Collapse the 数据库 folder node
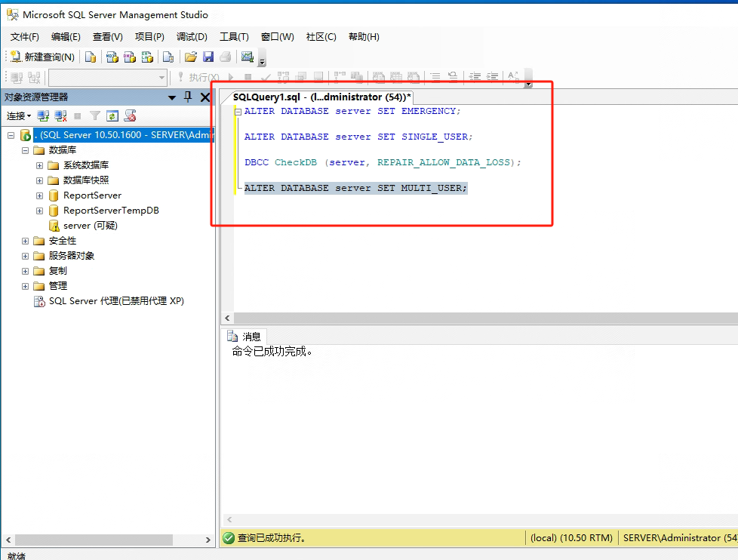Screen dimensions: 738x560 coord(26,151)
